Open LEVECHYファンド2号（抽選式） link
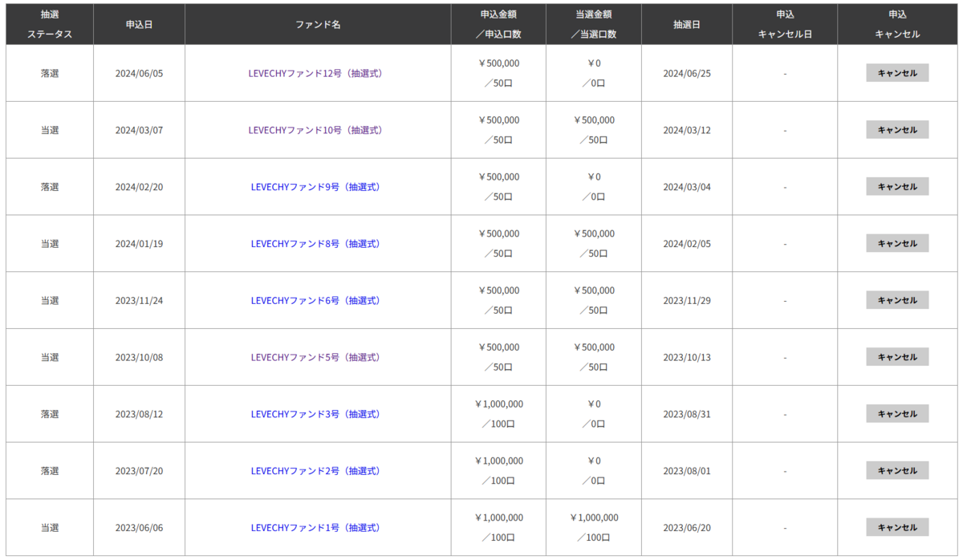 pos(315,471)
